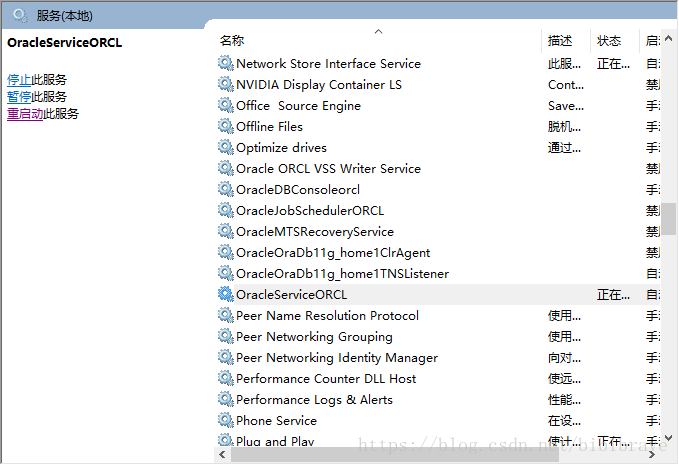Click gear icon beside Plug and Play
679x465 pixels.
226,440
